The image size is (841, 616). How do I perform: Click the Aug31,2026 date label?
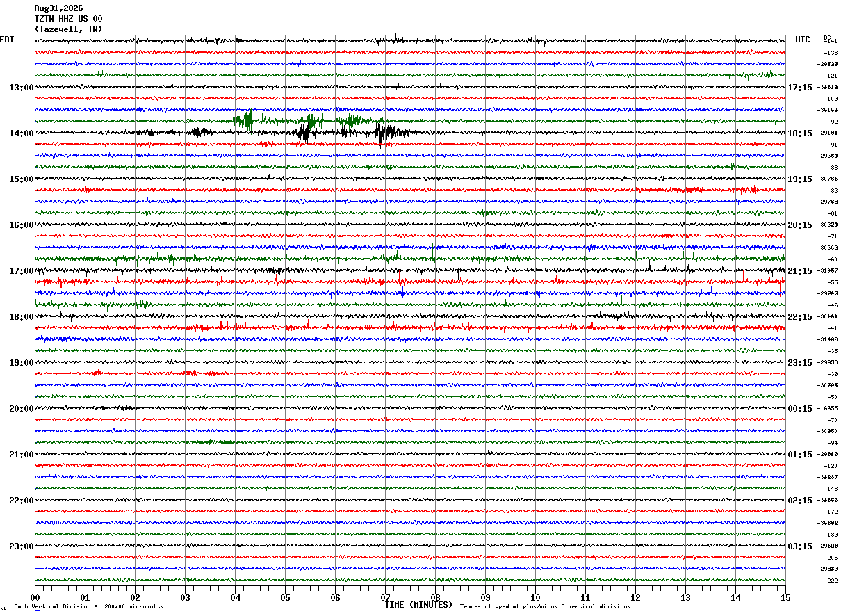click(x=58, y=8)
